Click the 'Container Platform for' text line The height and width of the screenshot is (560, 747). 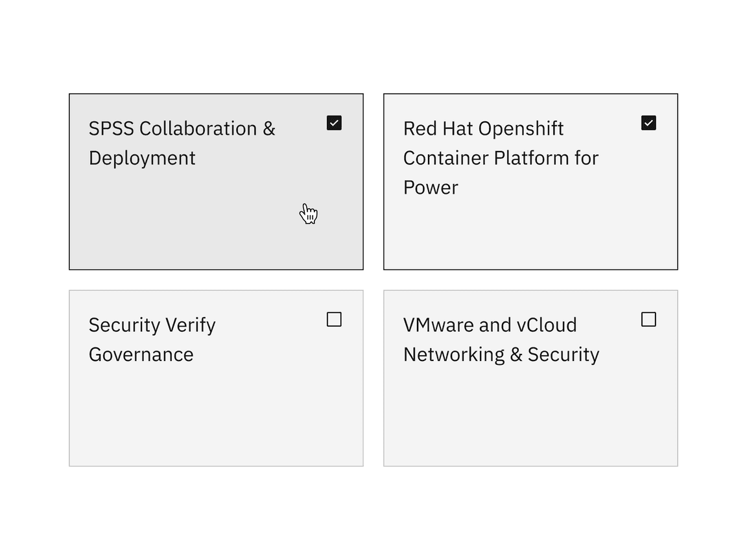(x=501, y=158)
